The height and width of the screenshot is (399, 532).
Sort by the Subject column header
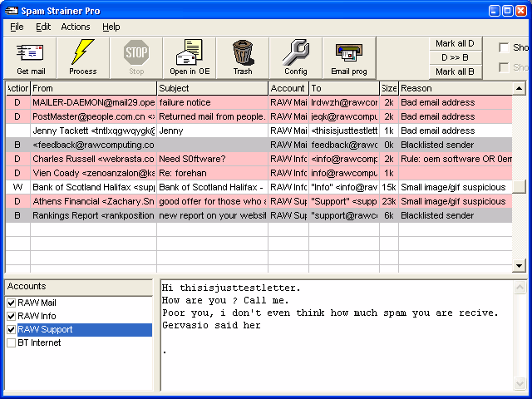pos(212,88)
